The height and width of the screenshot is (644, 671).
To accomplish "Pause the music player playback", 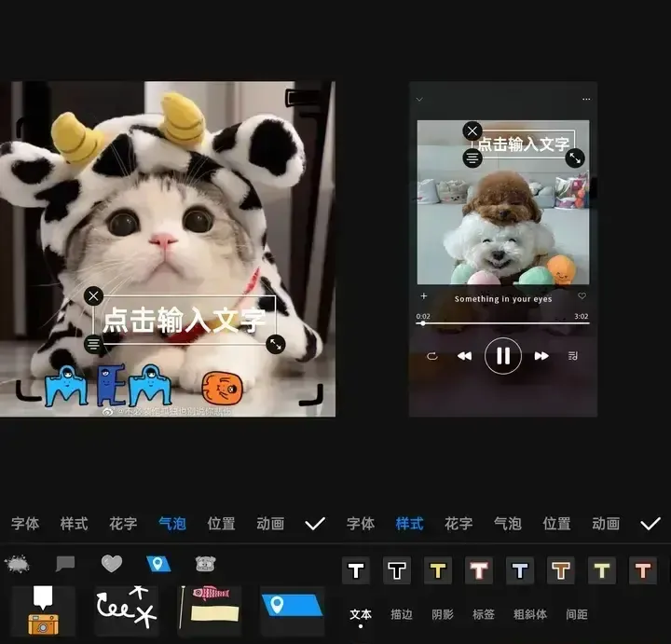I will coord(502,355).
